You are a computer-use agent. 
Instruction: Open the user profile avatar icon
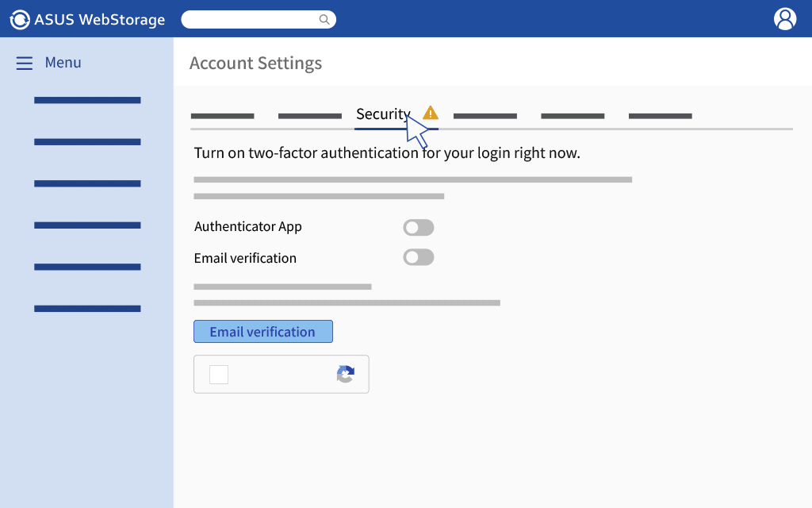click(x=785, y=19)
